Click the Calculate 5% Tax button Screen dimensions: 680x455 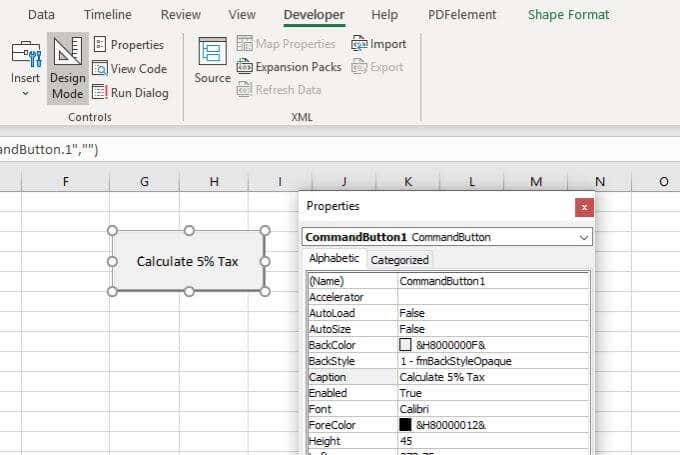point(188,261)
